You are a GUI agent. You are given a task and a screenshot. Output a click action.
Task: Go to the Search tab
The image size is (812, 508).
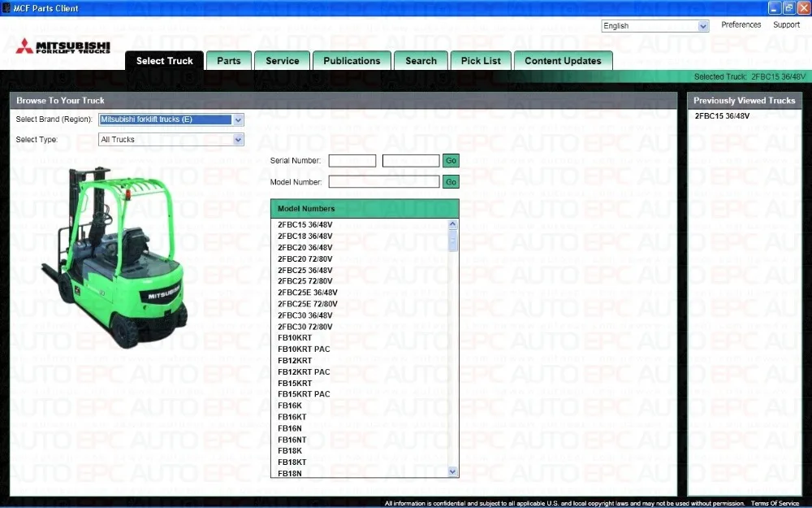pyautogui.click(x=421, y=61)
